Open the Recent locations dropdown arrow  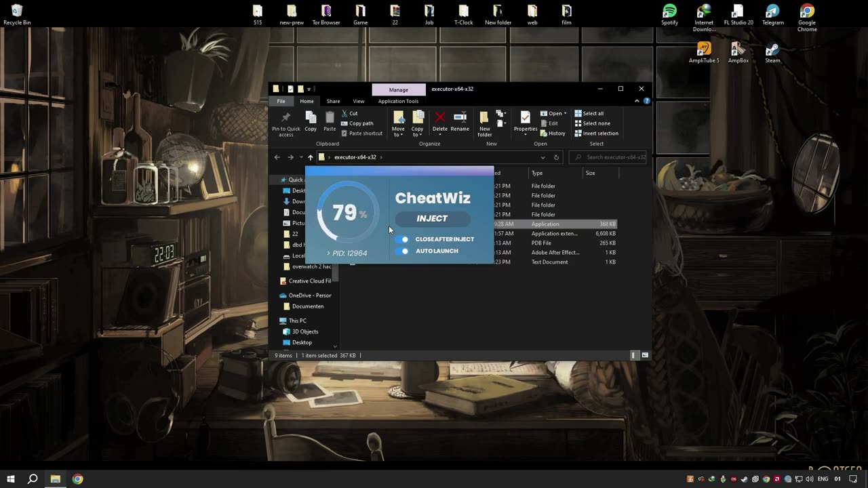tap(301, 157)
